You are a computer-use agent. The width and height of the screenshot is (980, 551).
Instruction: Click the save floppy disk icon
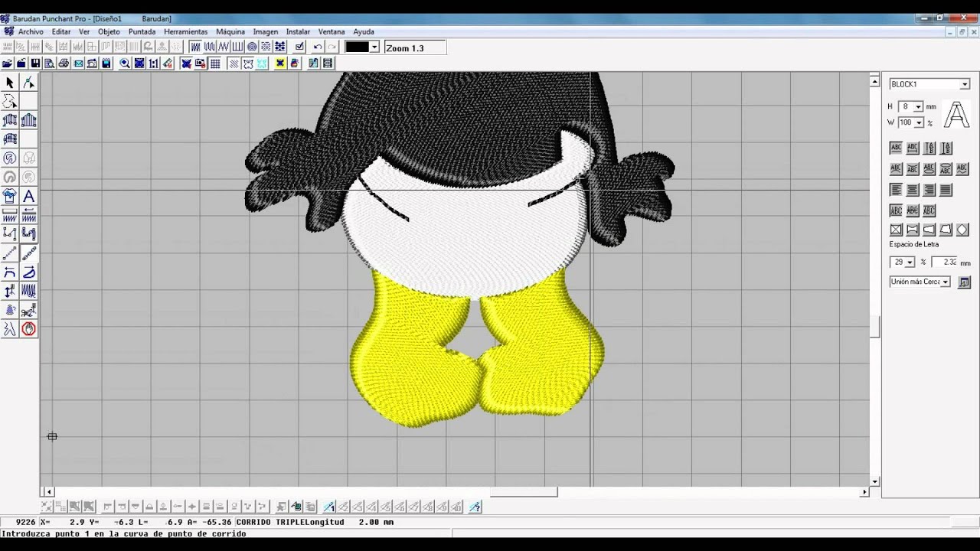point(35,64)
